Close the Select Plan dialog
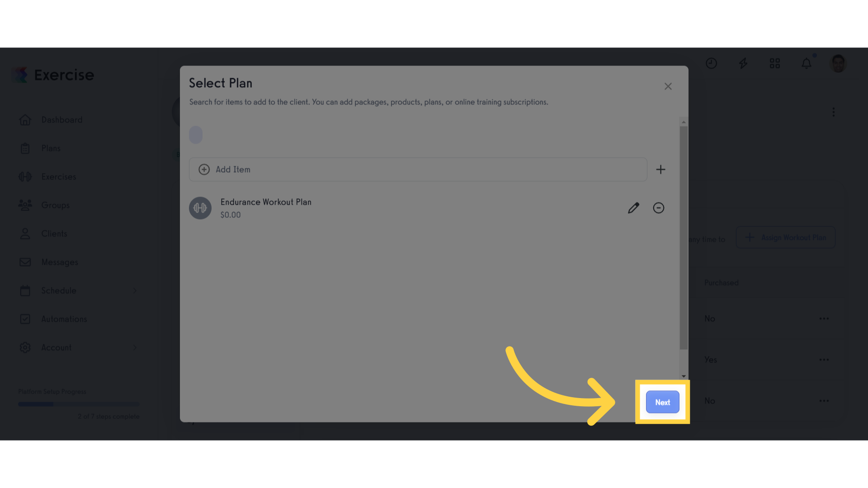868x488 pixels. pos(668,86)
